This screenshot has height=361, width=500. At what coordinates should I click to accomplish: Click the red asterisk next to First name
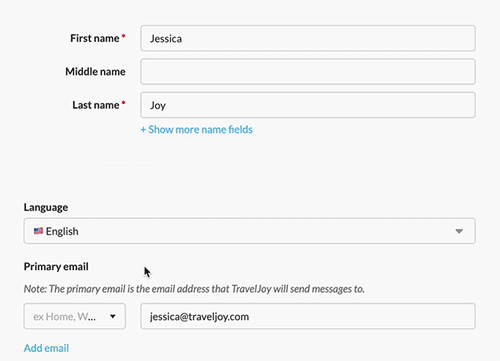point(123,36)
